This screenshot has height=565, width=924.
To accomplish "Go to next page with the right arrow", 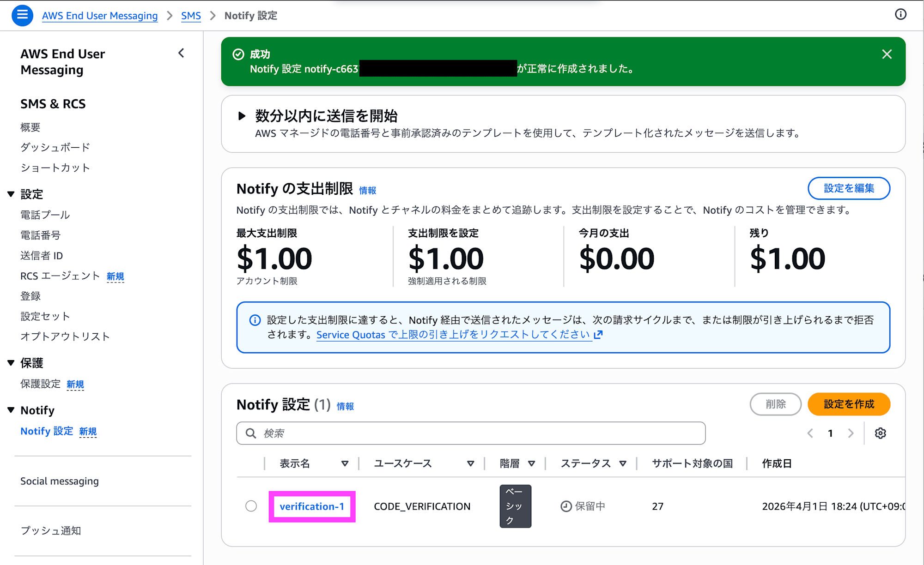I will click(851, 433).
